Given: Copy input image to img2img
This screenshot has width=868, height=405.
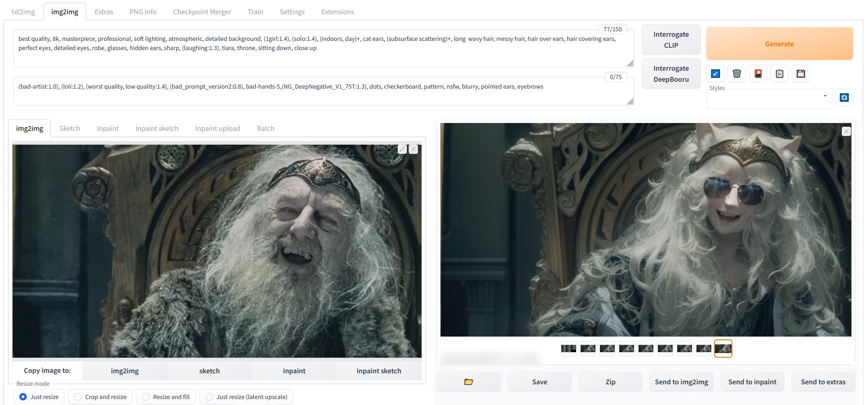Looking at the screenshot, I should pyautogui.click(x=125, y=371).
